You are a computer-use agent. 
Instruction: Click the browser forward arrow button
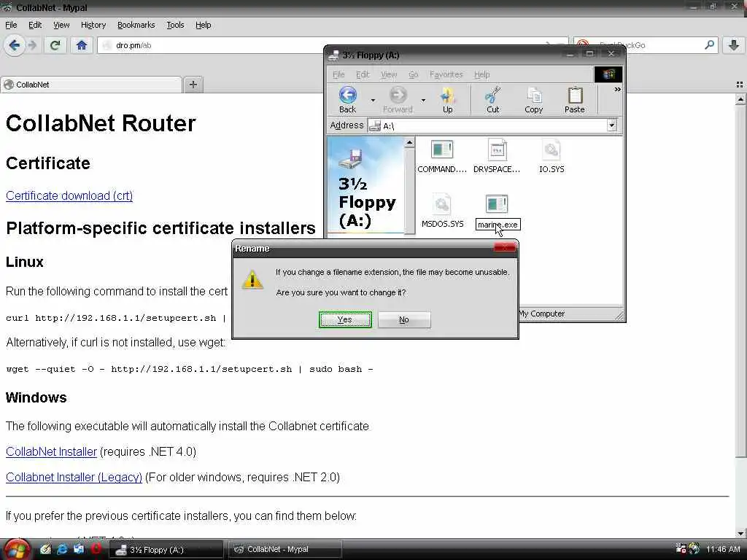pyautogui.click(x=32, y=45)
